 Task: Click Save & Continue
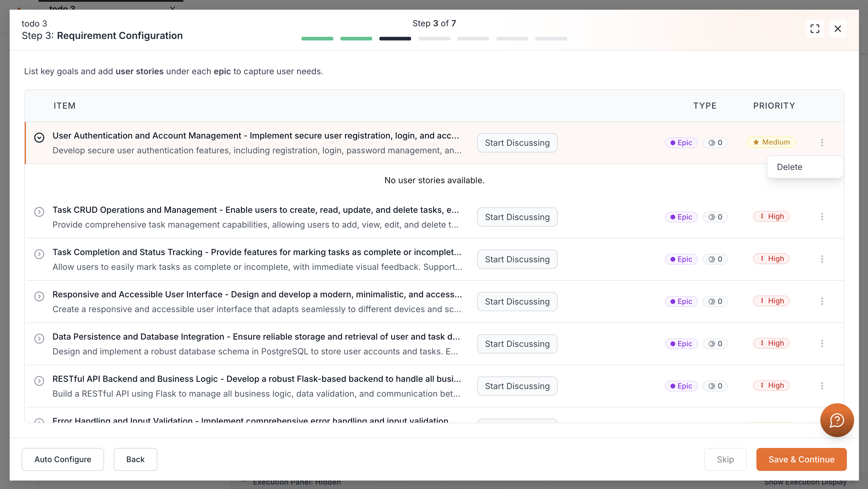(801, 459)
